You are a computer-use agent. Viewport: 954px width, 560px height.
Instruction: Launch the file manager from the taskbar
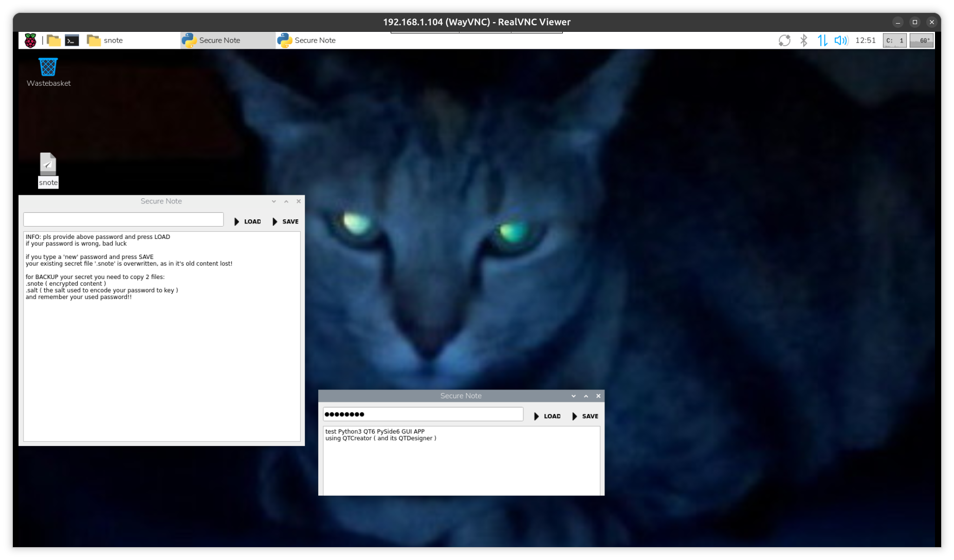tap(53, 41)
